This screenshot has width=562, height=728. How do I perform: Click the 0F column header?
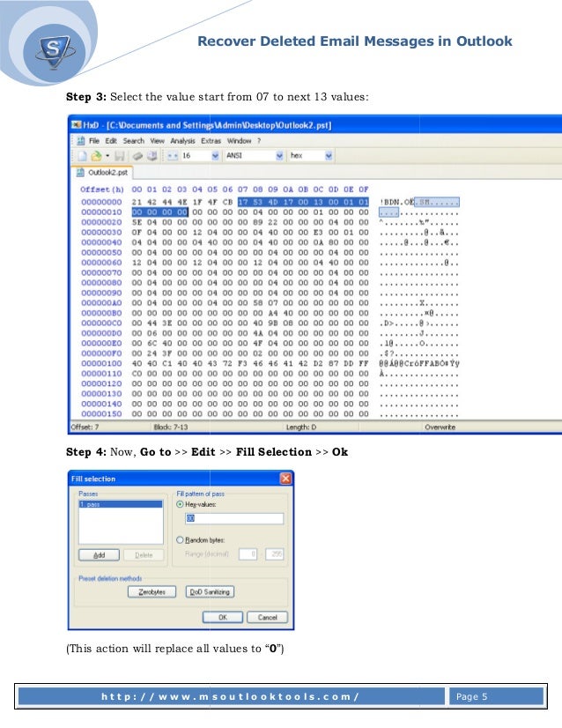tap(364, 189)
